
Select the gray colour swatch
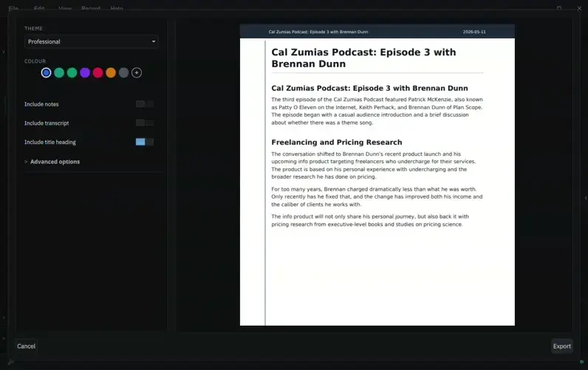[x=124, y=72]
